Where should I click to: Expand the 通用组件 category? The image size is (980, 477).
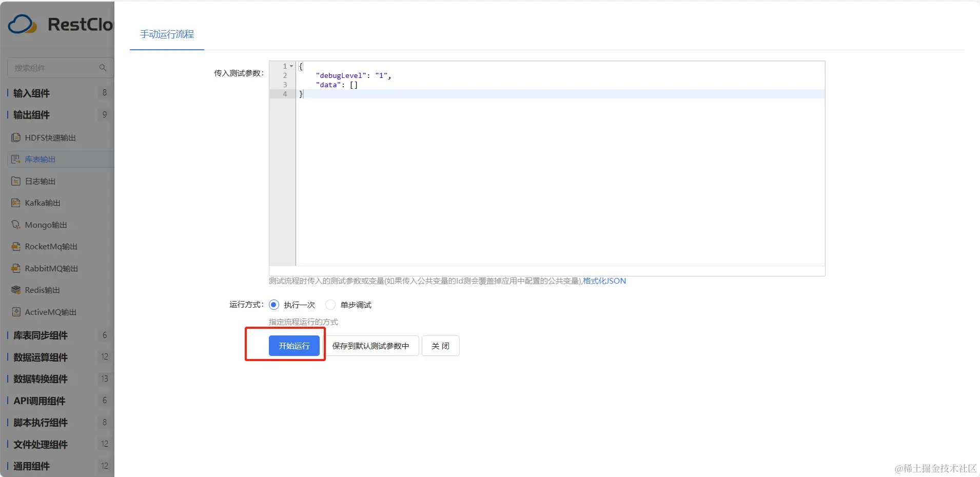[x=31, y=466]
